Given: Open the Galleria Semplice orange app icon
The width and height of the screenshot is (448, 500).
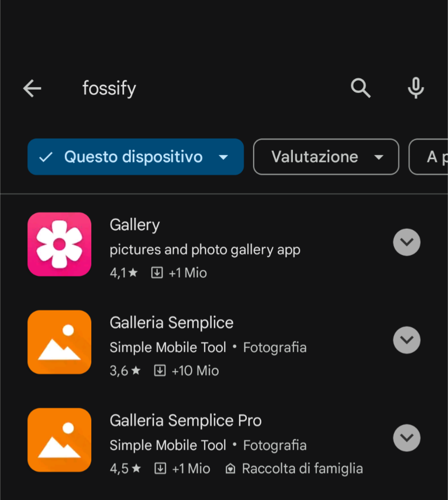Looking at the screenshot, I should pyautogui.click(x=59, y=342).
